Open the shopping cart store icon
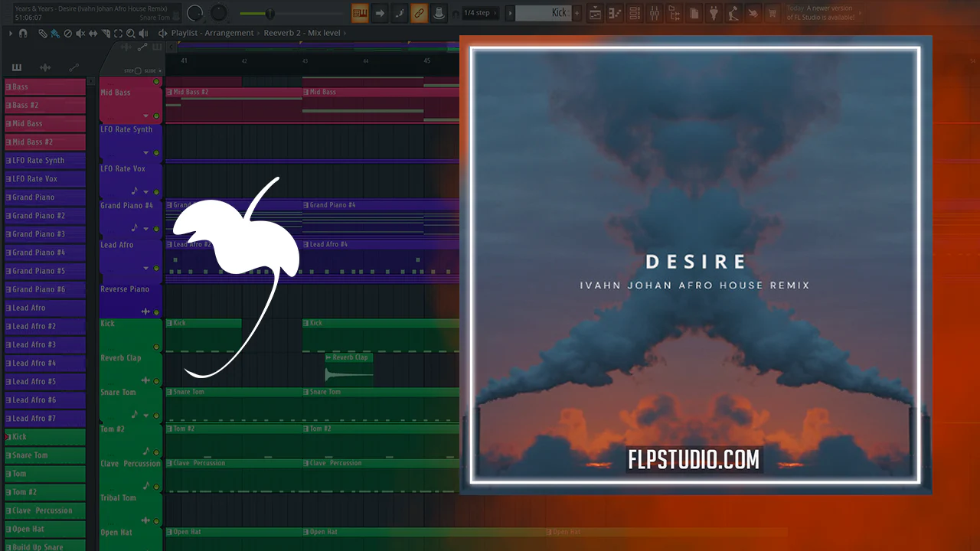The image size is (980, 551). (773, 13)
